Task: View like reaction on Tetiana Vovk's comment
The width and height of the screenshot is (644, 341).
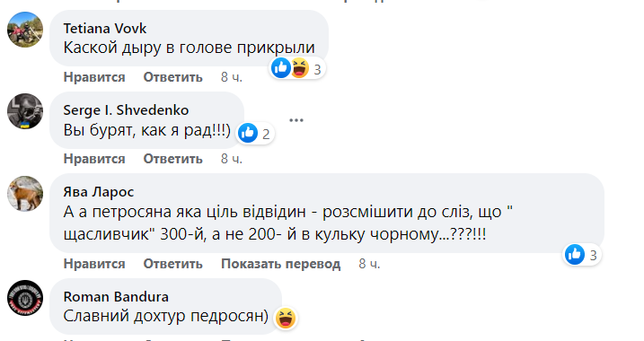Action: [281, 67]
